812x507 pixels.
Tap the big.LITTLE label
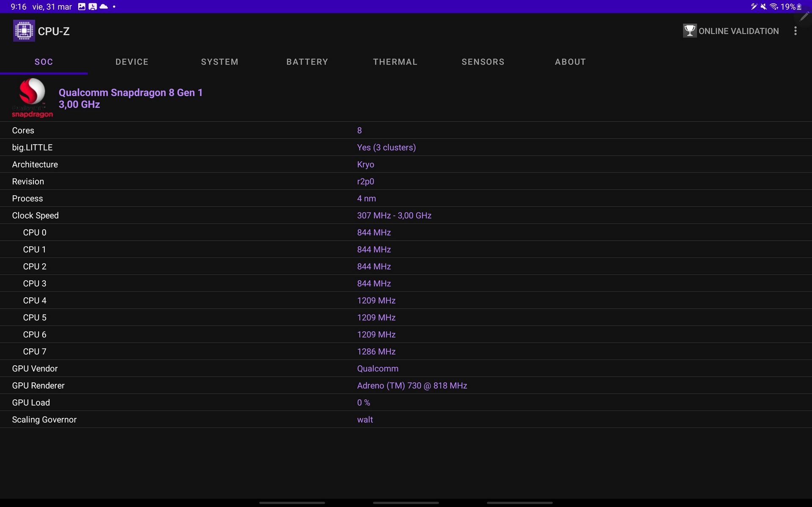click(x=32, y=148)
